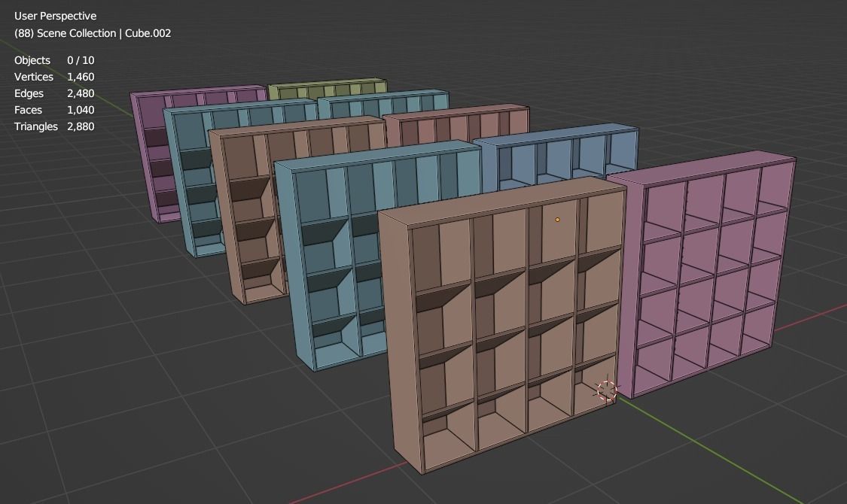
Task: Click the "2,880" triangles value
Action: tap(81, 126)
